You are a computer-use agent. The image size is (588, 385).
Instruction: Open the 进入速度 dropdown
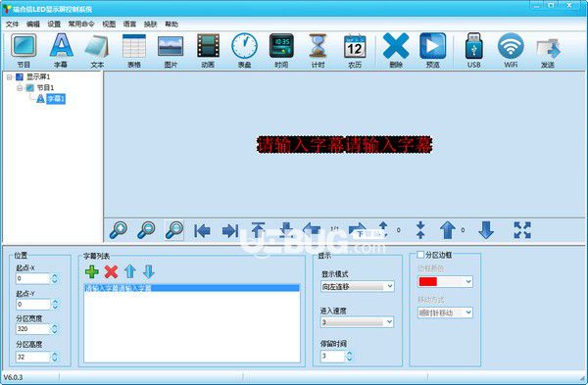coord(357,322)
